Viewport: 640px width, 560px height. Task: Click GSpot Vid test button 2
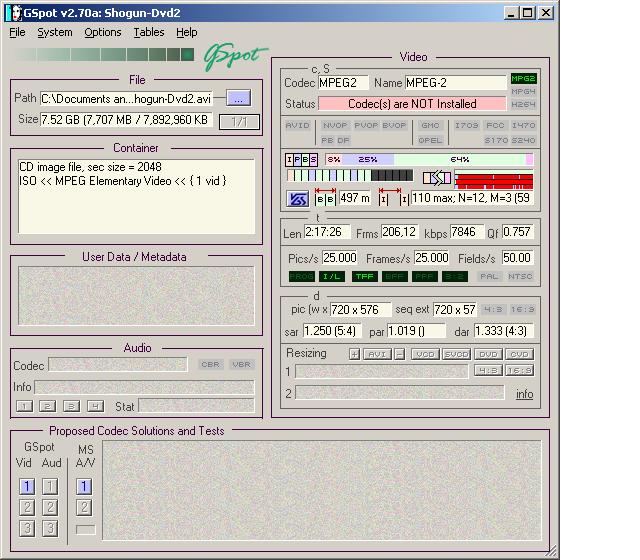point(27,507)
